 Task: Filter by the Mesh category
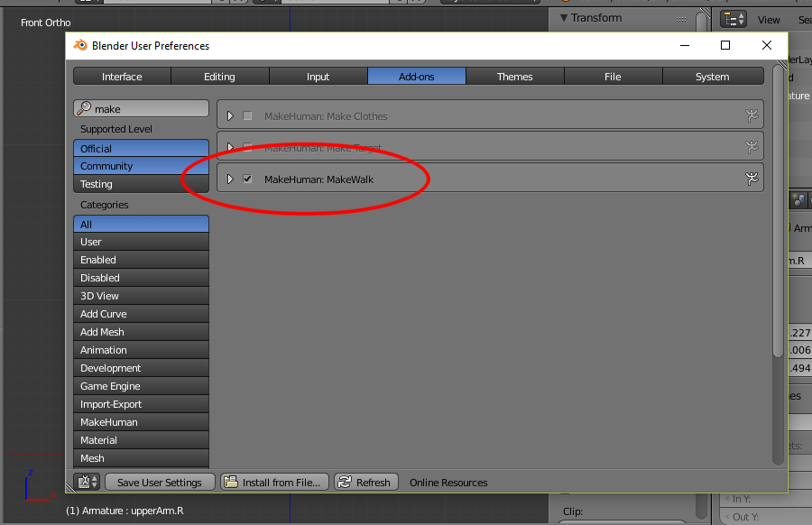tap(141, 458)
